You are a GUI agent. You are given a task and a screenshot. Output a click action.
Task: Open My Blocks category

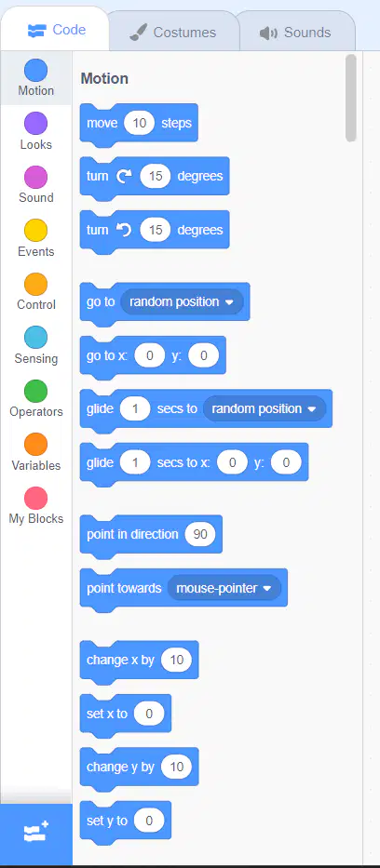pos(36,505)
